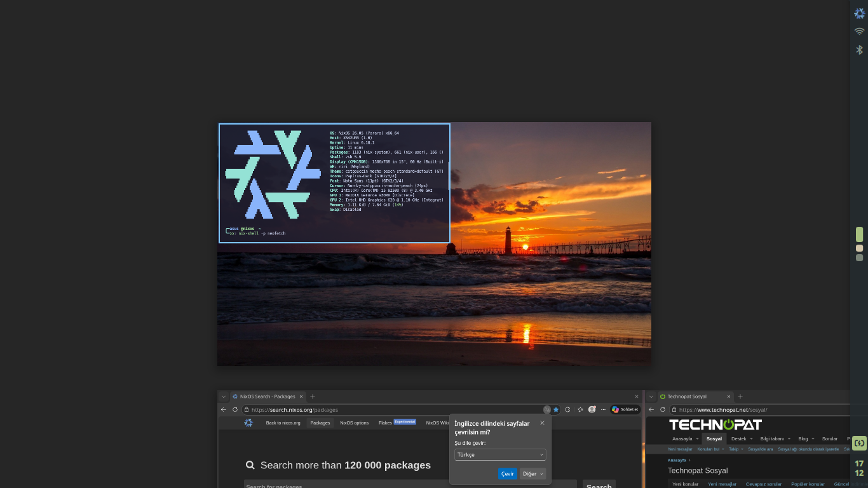Screen dimensions: 868x488
Task: Expand the Anasayfa menu arrow on Technopat
Action: click(697, 439)
